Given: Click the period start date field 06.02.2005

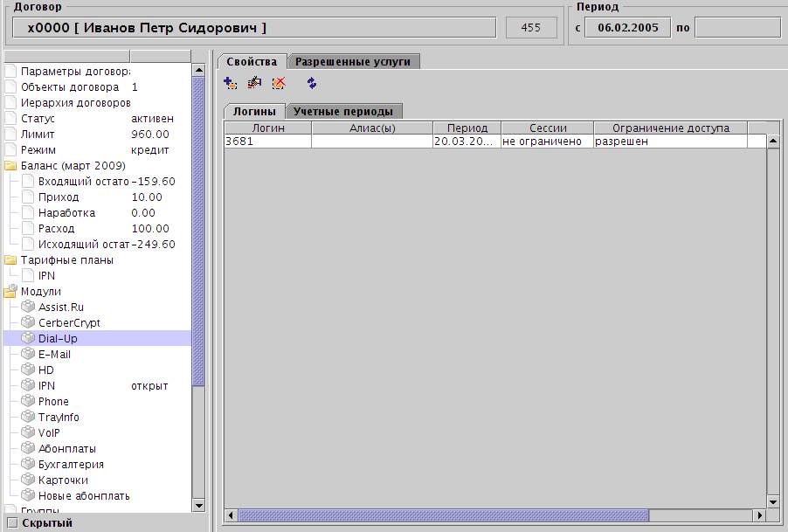Looking at the screenshot, I should [627, 27].
